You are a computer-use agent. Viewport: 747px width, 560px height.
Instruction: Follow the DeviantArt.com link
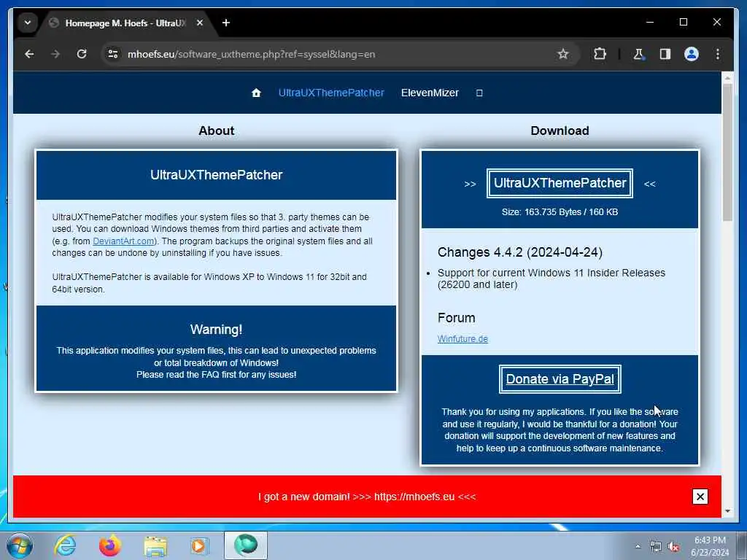[123, 241]
